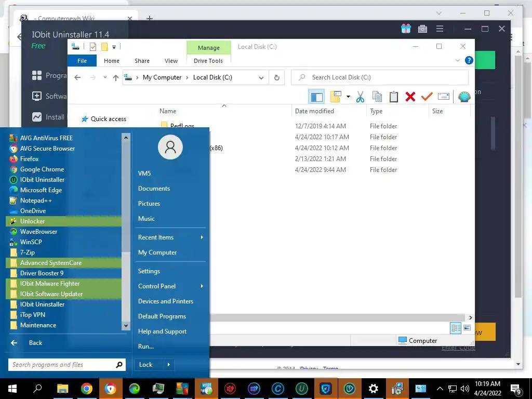Screen dimensions: 532x399
Task: Open Run... from Start menu
Action: click(146, 347)
